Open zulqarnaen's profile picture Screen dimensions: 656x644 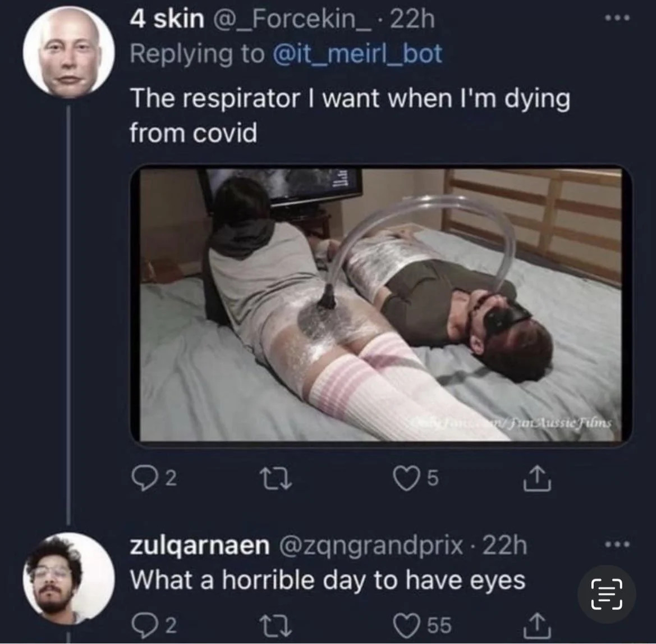pos(68,578)
